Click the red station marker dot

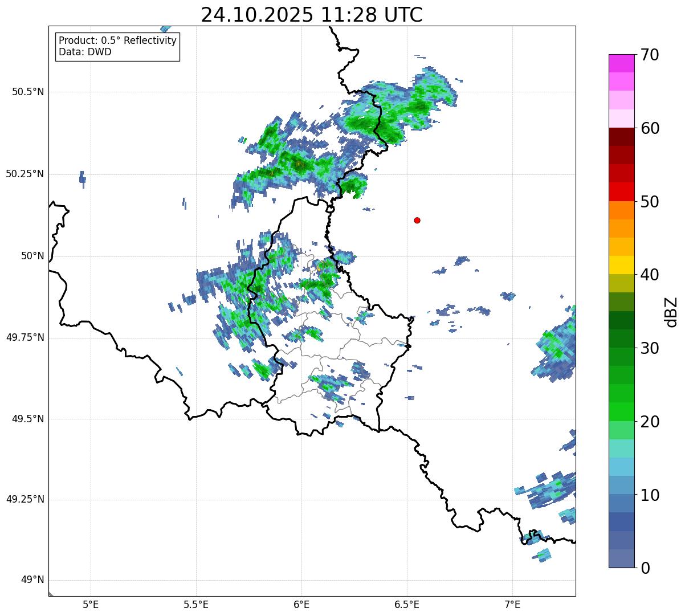point(417,220)
